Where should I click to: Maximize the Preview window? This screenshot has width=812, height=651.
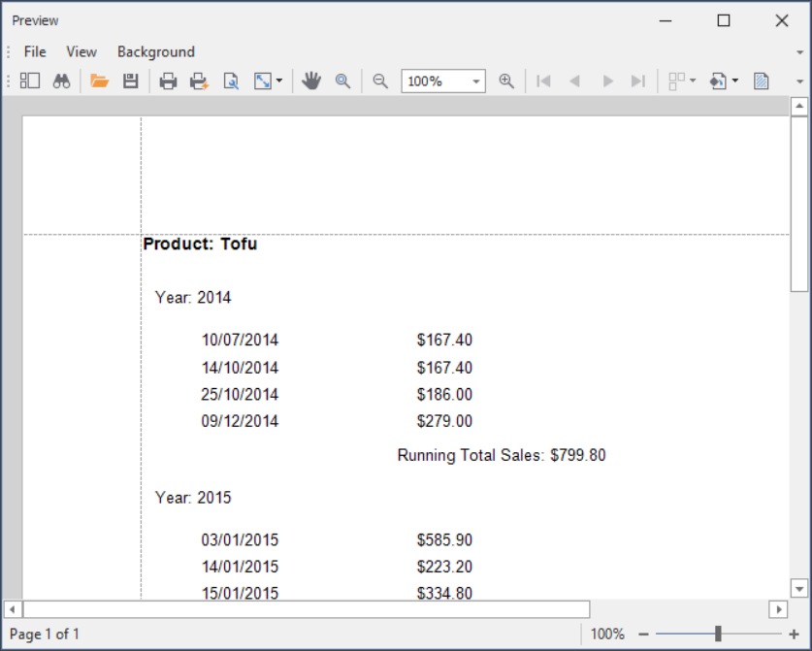(724, 20)
